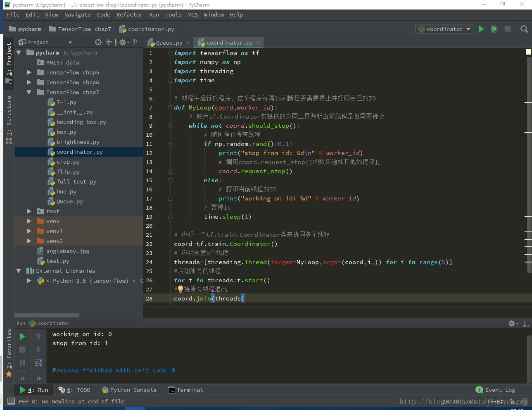
Task: Click the intention lightbulb on line 27
Action: click(x=180, y=289)
